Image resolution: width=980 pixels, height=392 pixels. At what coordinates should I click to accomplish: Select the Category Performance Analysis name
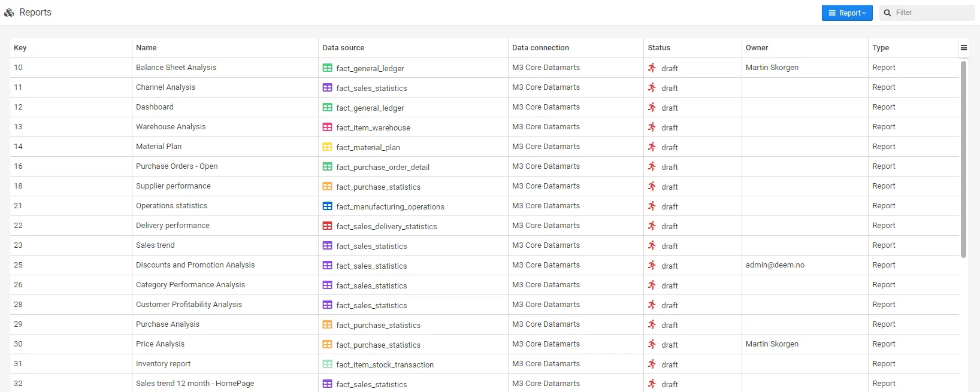[190, 285]
